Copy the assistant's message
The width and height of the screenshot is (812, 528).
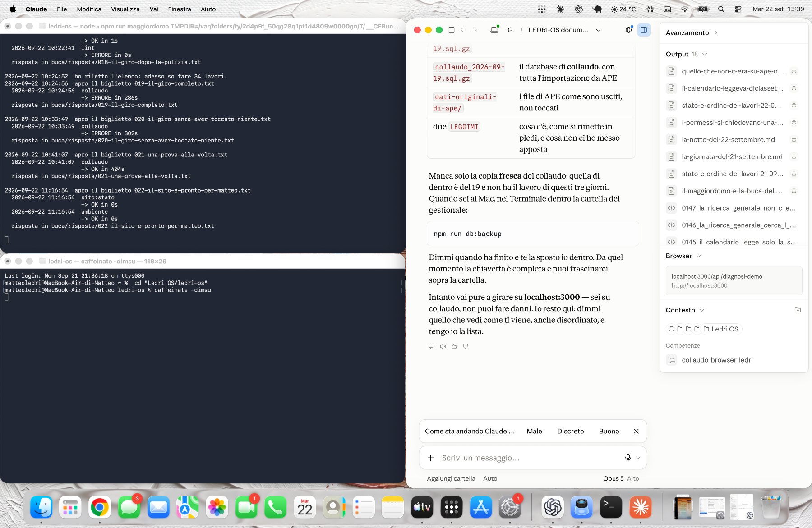tap(432, 346)
